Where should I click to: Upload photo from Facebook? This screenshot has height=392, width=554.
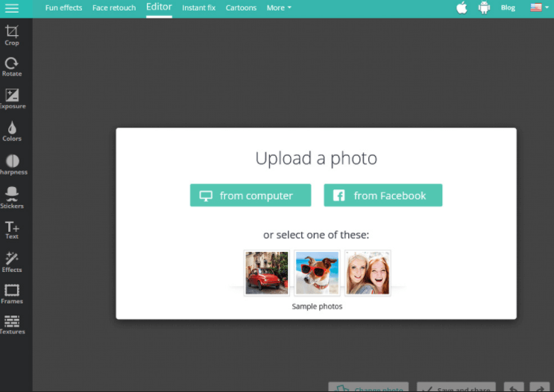383,195
